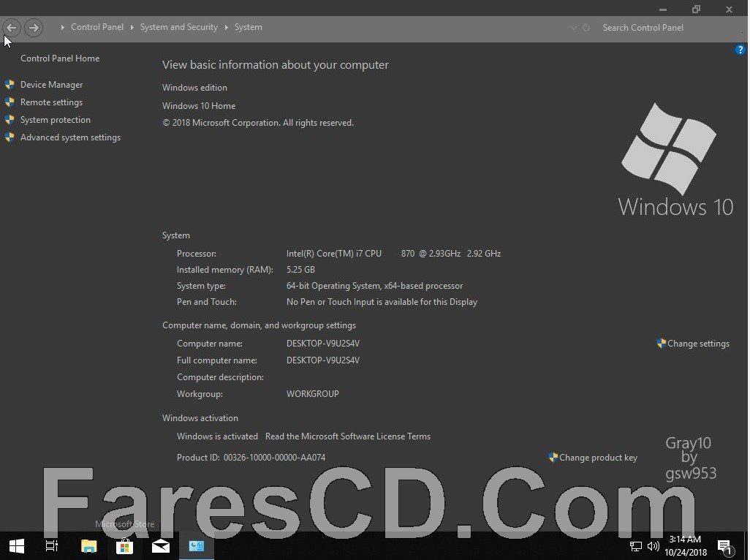Expand the arrow after Control Panel breadcrumb

click(132, 27)
